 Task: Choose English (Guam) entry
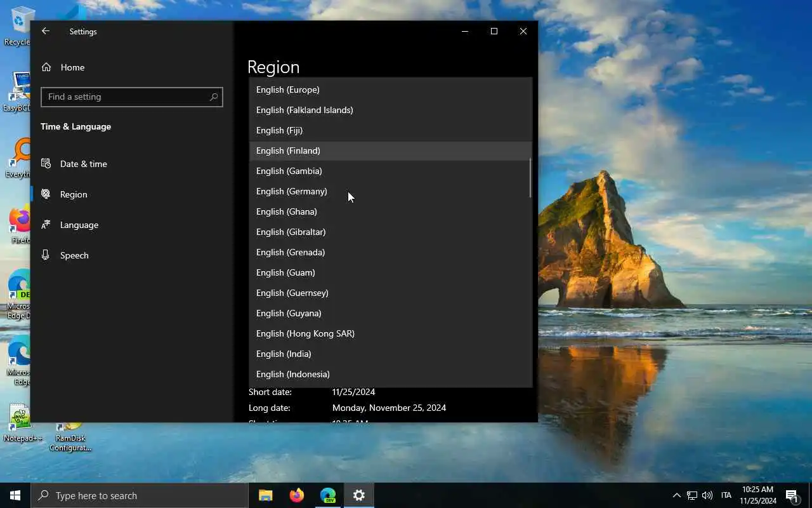tap(390, 272)
